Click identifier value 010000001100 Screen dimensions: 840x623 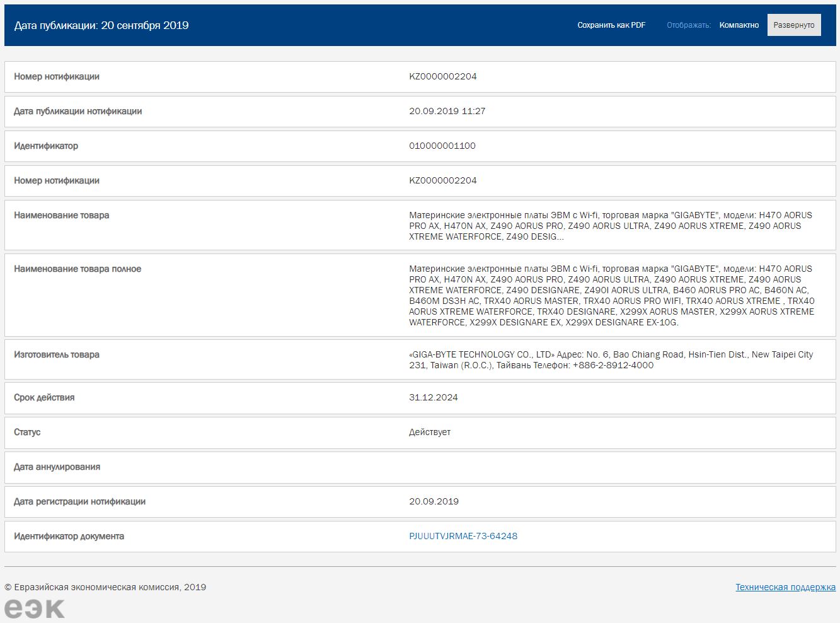pyautogui.click(x=442, y=146)
